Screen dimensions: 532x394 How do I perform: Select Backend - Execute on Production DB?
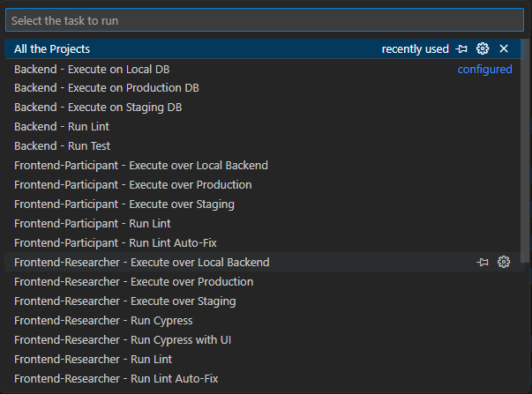pyautogui.click(x=262, y=88)
